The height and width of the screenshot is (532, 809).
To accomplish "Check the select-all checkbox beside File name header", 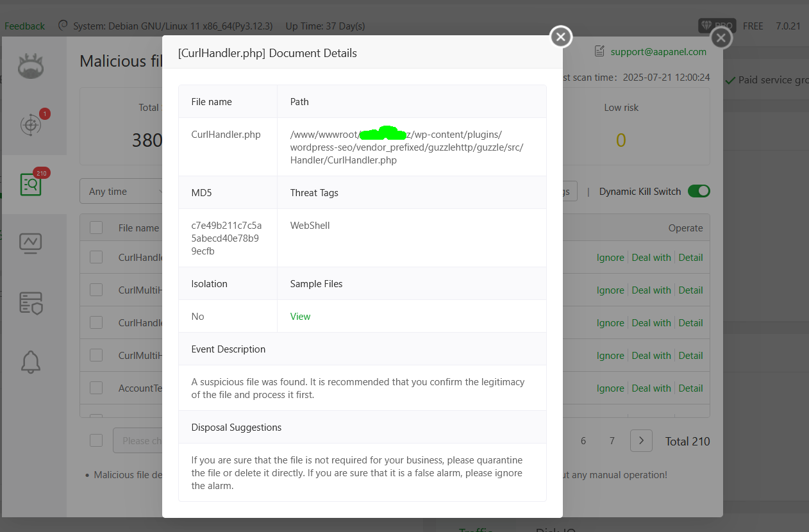I will 96,228.
